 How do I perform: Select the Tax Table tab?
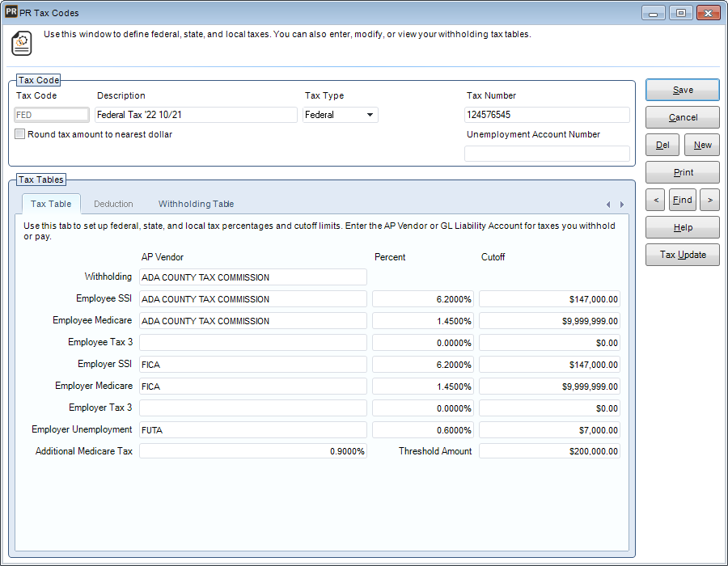click(51, 204)
